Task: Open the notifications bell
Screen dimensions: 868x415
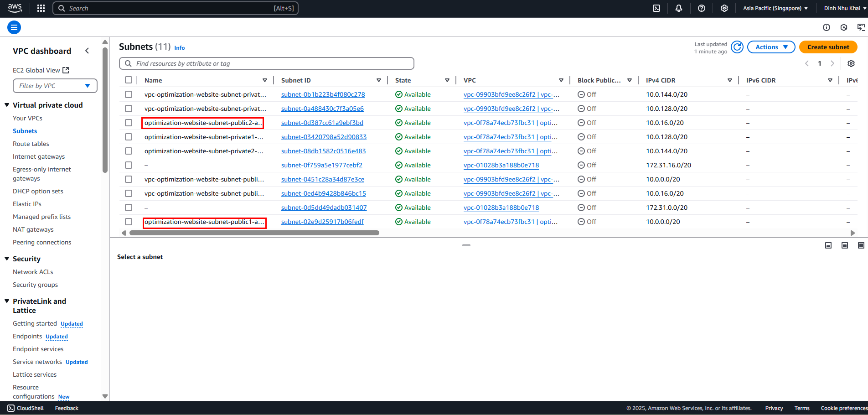Action: pyautogui.click(x=679, y=8)
